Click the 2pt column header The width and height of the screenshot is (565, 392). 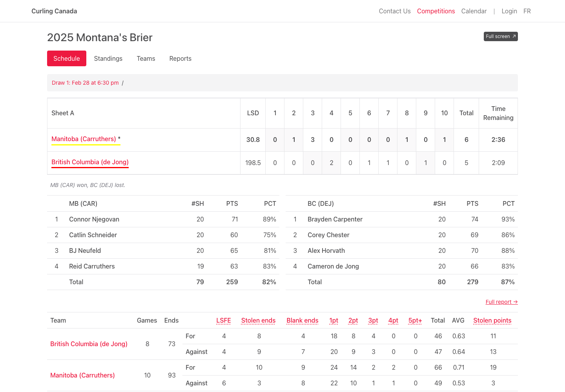(353, 320)
